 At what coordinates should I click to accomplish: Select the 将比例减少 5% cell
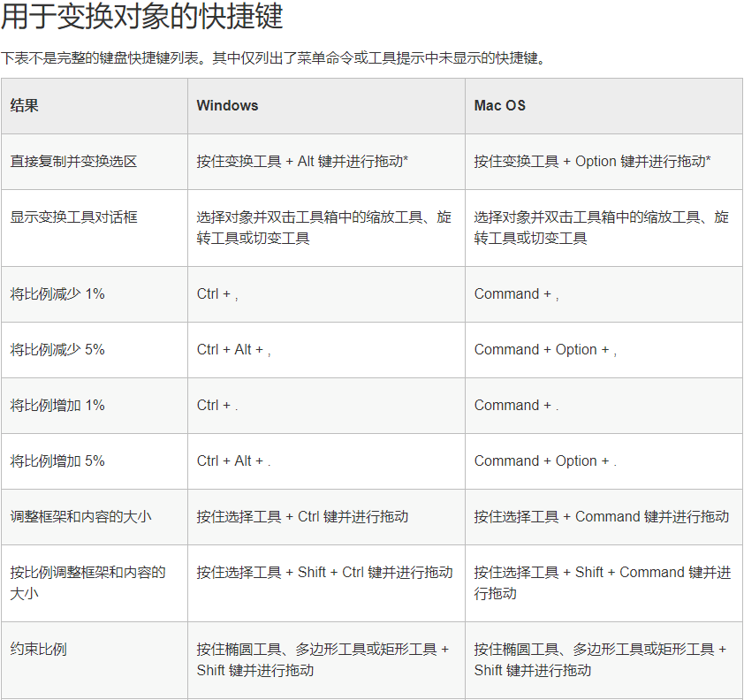(95, 350)
